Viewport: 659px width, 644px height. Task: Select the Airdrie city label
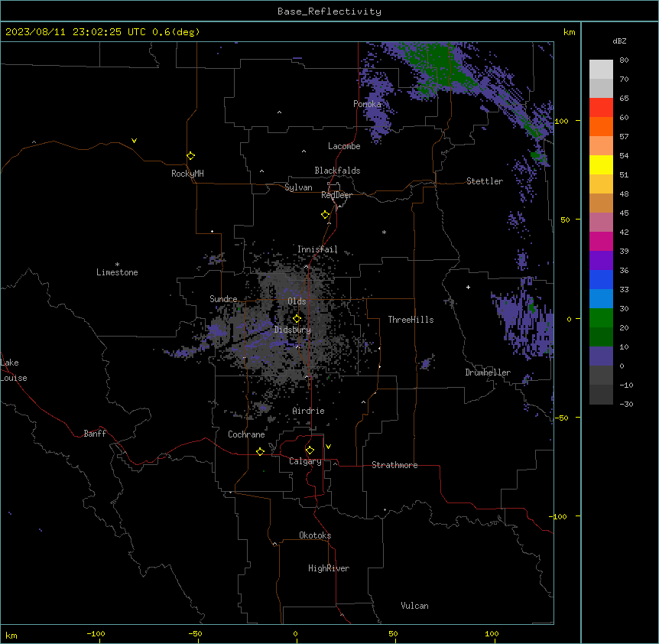click(308, 411)
